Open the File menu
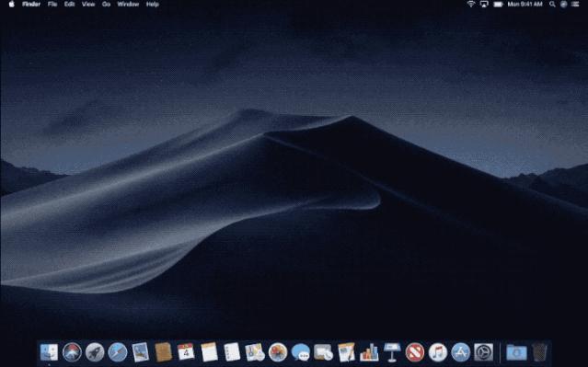 (52, 4)
